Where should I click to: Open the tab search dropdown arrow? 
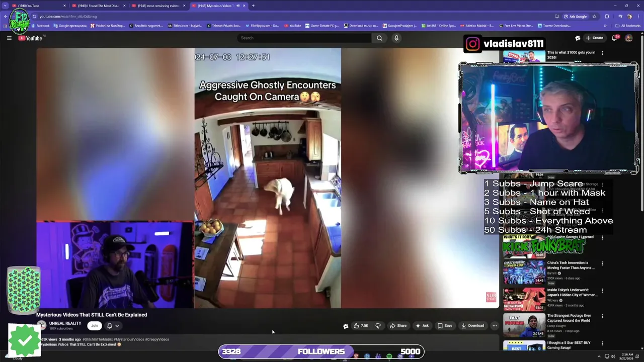tap(5, 6)
